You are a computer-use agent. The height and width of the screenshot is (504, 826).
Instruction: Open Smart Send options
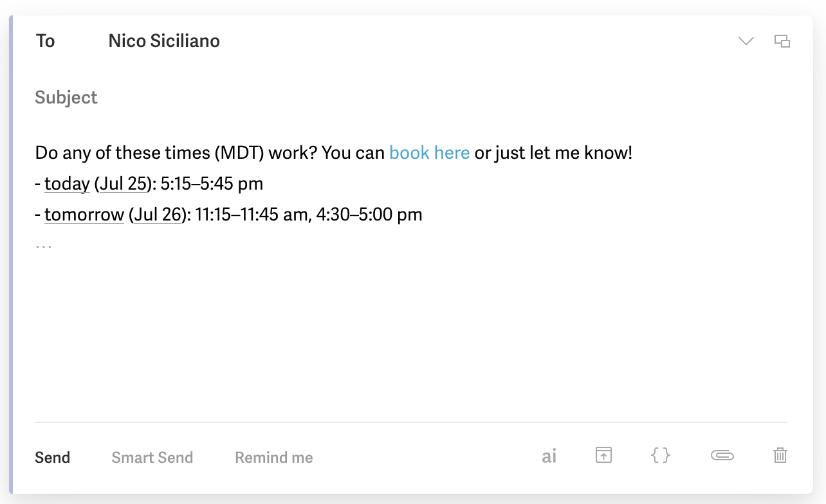click(152, 458)
